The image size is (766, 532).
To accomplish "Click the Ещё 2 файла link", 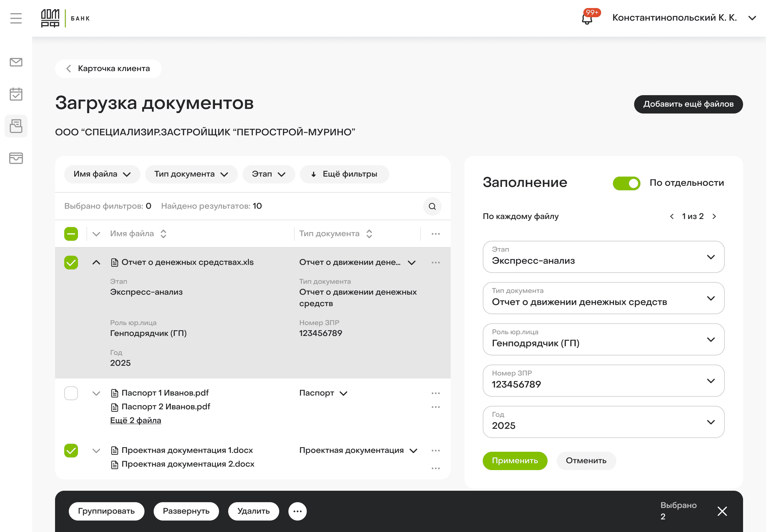I will tap(135, 420).
